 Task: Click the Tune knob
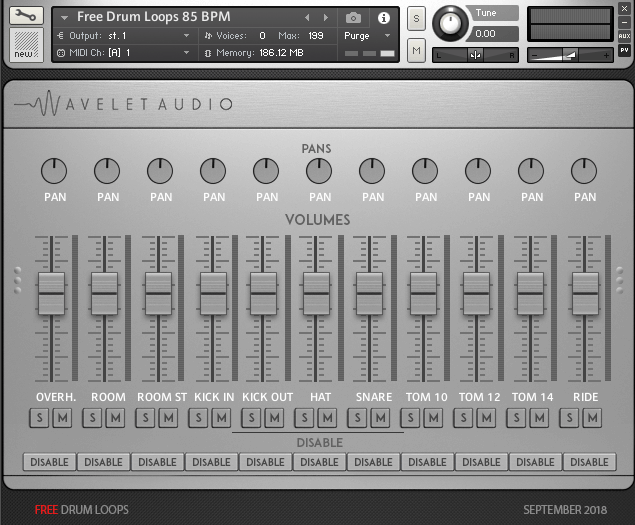tap(450, 23)
